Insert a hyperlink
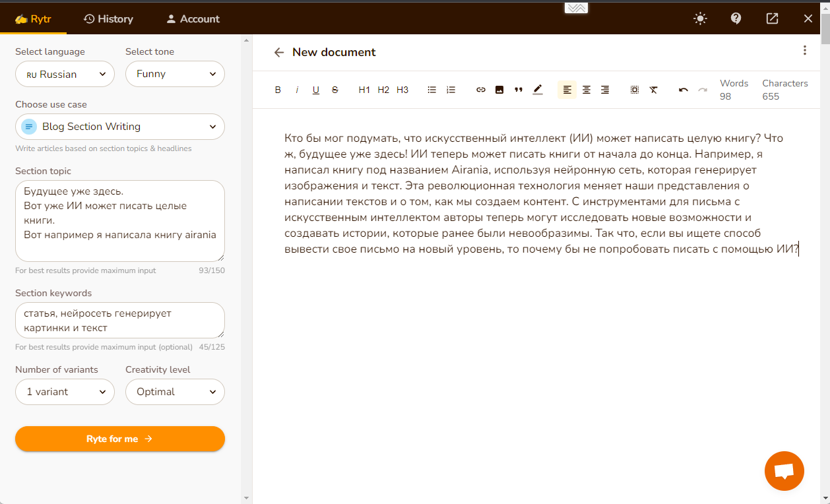Screen dimensions: 830x504 (481, 90)
